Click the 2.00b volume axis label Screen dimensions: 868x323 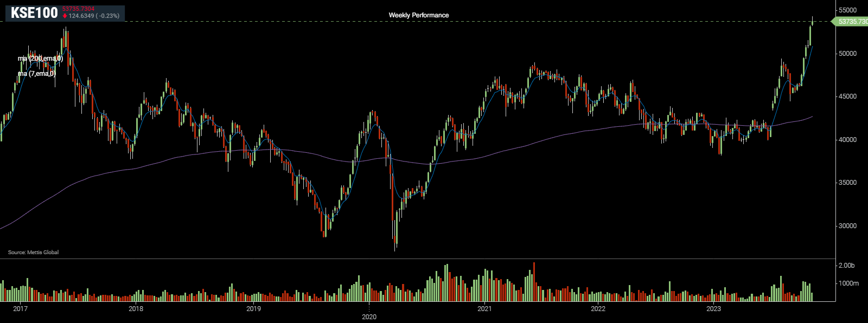[847, 266]
